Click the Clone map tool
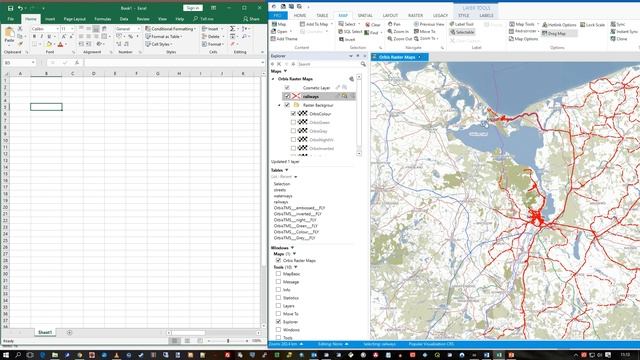Viewport: 640px width, 360px height. (x=619, y=39)
